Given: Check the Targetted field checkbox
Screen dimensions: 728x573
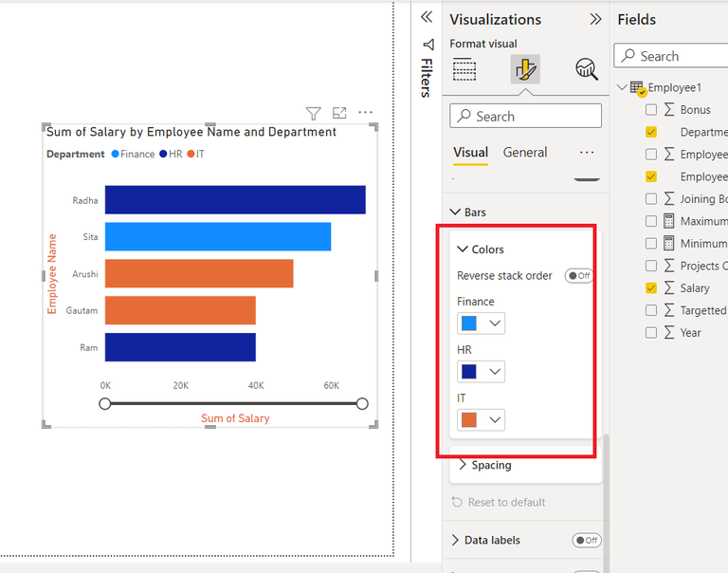Looking at the screenshot, I should pos(651,310).
